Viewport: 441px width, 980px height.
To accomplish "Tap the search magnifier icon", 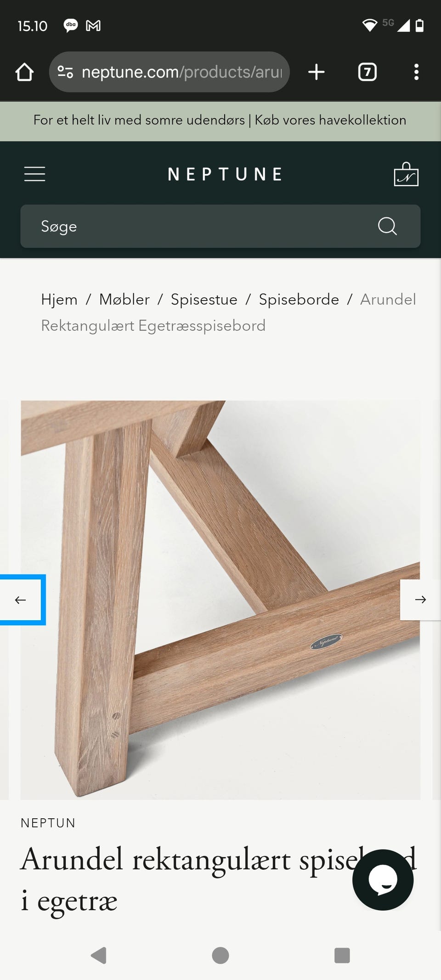I will click(387, 226).
